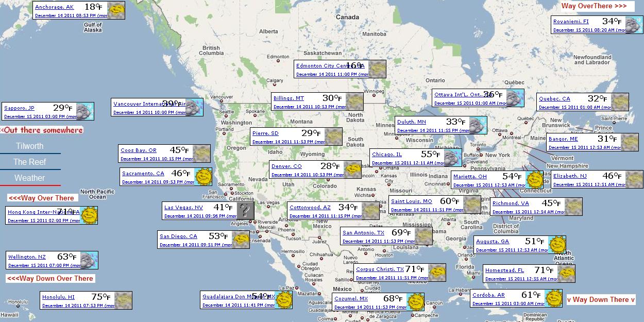The height and width of the screenshot is (322, 644).
Task: Click the Ottawa Int'l weather condition icon
Action: 515,98
